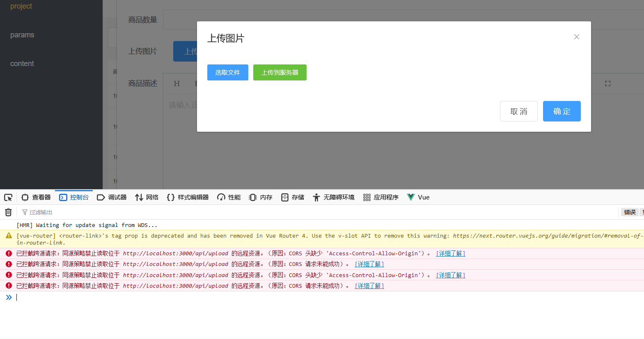The width and height of the screenshot is (644, 339).
Task: Click the 选取文件 button
Action: click(x=227, y=72)
